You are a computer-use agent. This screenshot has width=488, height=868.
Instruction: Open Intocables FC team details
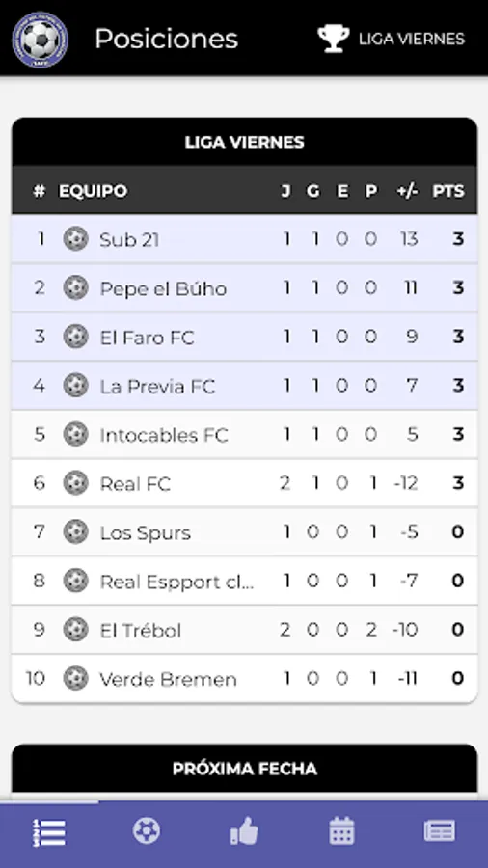[x=245, y=435]
